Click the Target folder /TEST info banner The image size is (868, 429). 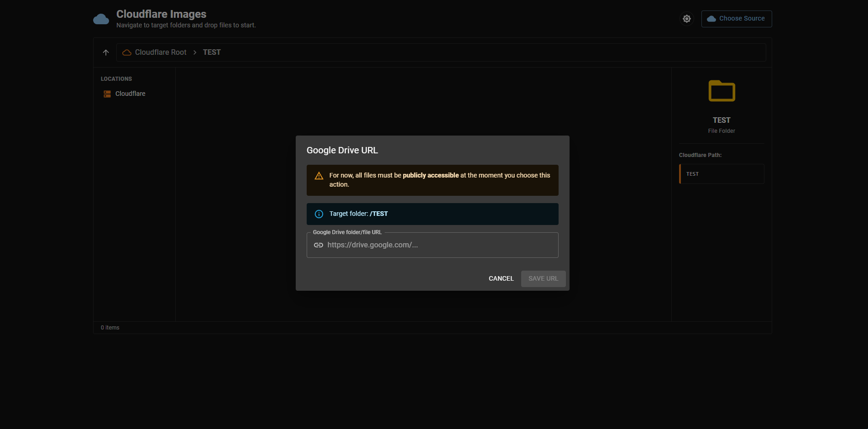432,214
